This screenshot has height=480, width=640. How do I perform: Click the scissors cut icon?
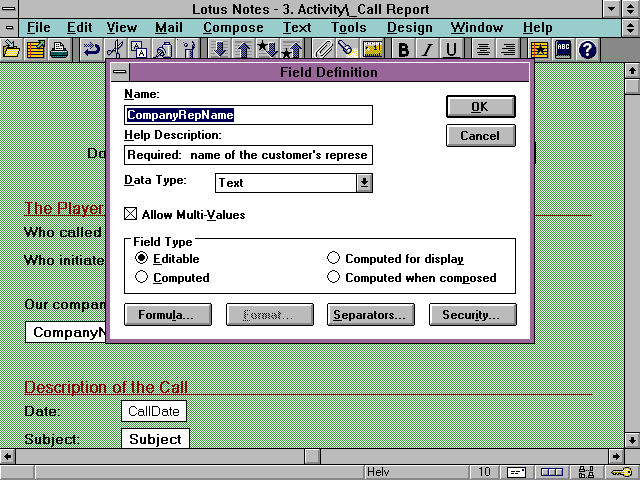pyautogui.click(x=115, y=49)
